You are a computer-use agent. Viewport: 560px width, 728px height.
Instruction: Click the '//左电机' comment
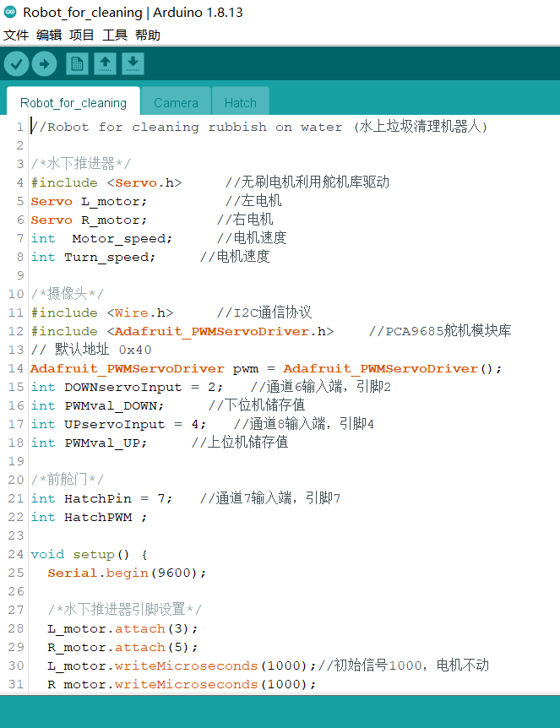click(253, 201)
